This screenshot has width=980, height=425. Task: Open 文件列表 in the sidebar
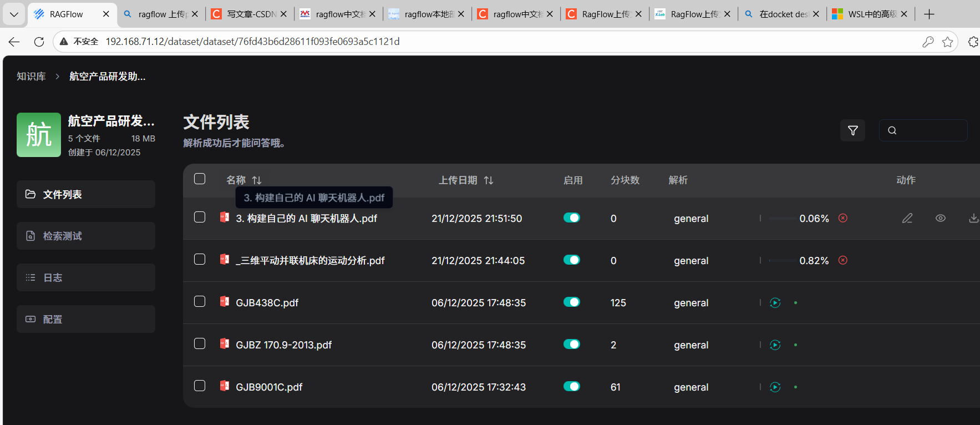pos(86,194)
